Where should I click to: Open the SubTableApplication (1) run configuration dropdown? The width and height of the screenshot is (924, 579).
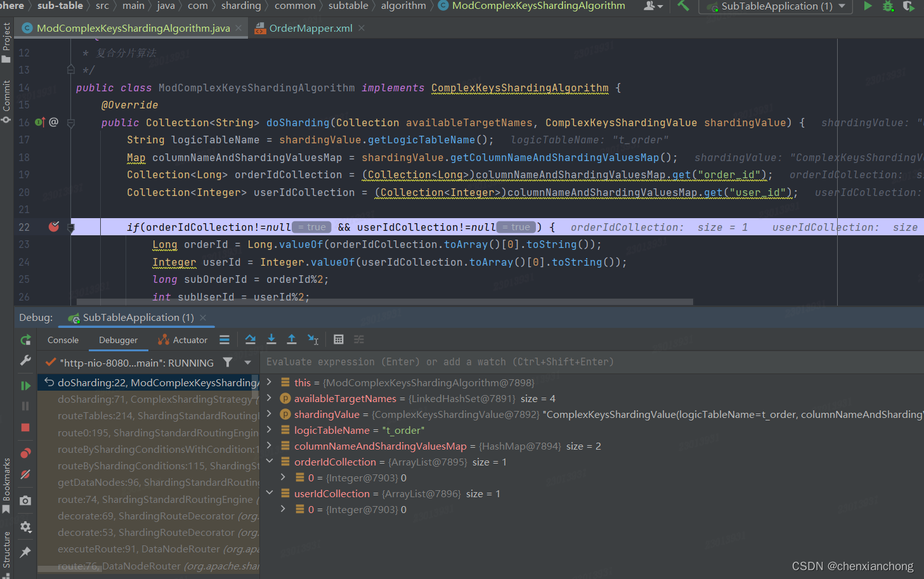[776, 6]
